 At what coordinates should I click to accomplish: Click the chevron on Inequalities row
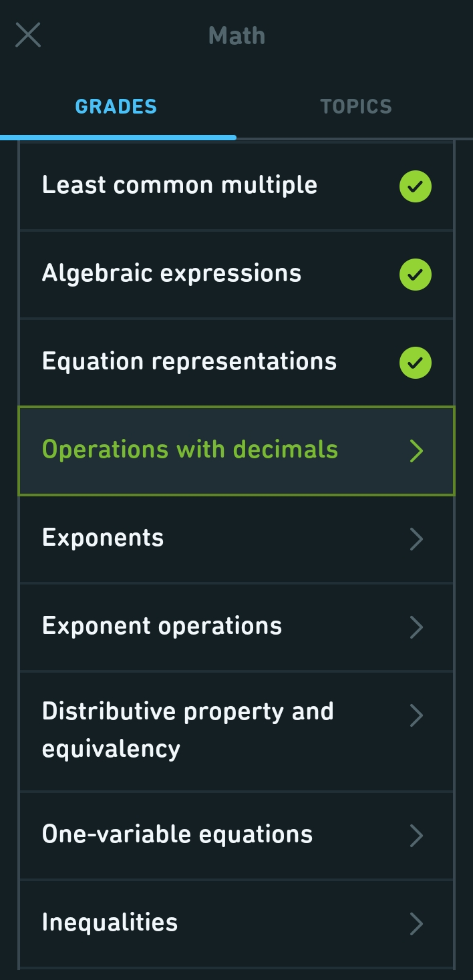[x=418, y=923]
